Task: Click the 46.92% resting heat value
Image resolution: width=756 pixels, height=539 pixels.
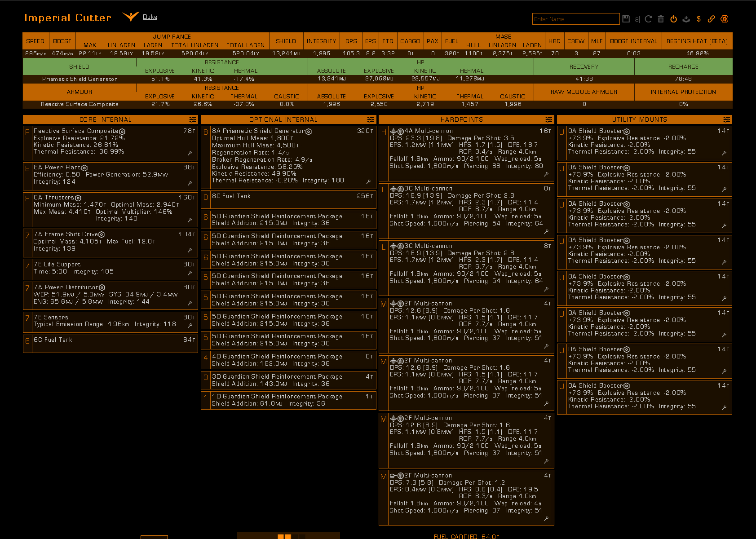Action: [697, 53]
